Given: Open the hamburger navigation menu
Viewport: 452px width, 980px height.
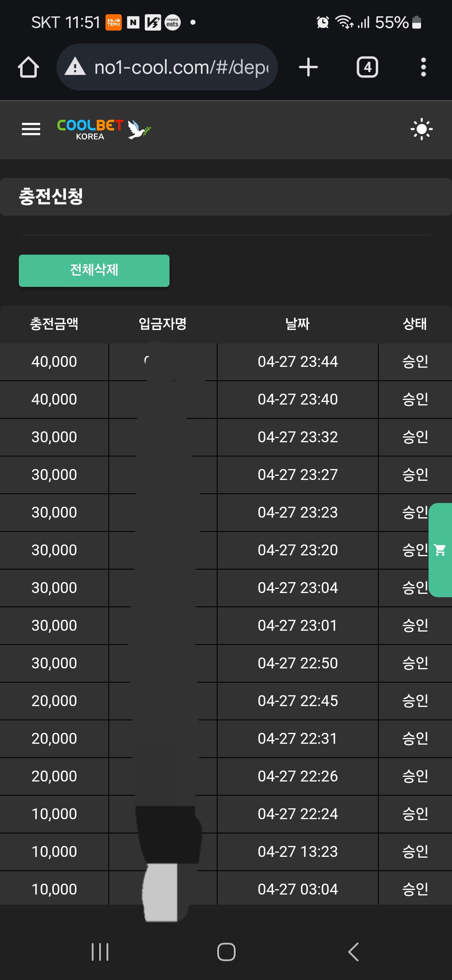Looking at the screenshot, I should (x=31, y=129).
